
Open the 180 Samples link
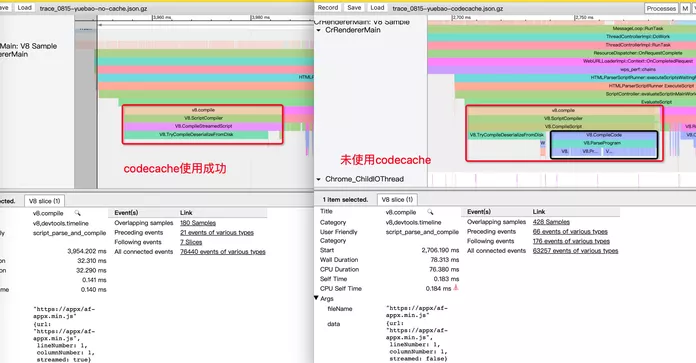[198, 223]
